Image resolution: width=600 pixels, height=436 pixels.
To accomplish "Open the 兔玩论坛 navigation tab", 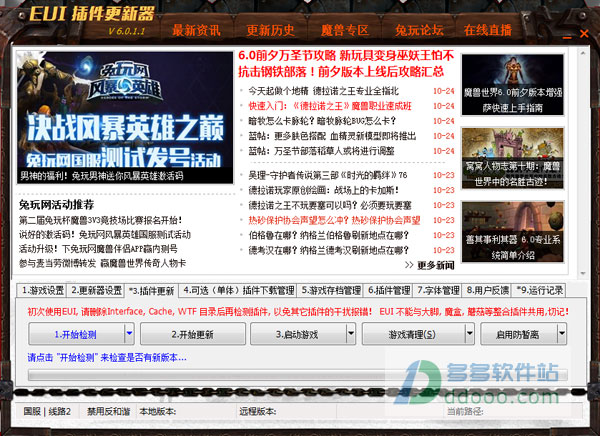I will point(419,30).
